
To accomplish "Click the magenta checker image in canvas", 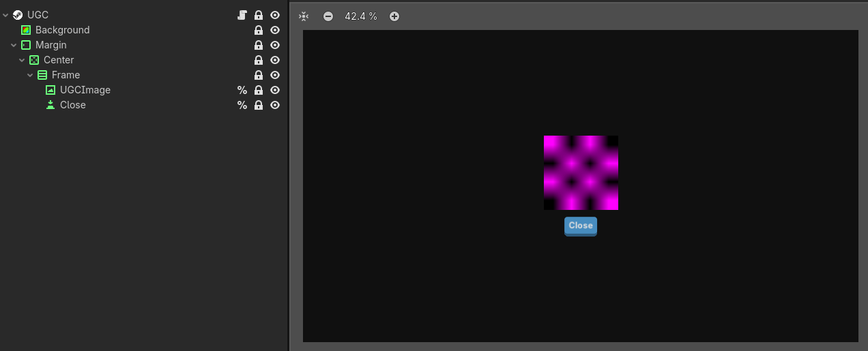I will point(581,172).
